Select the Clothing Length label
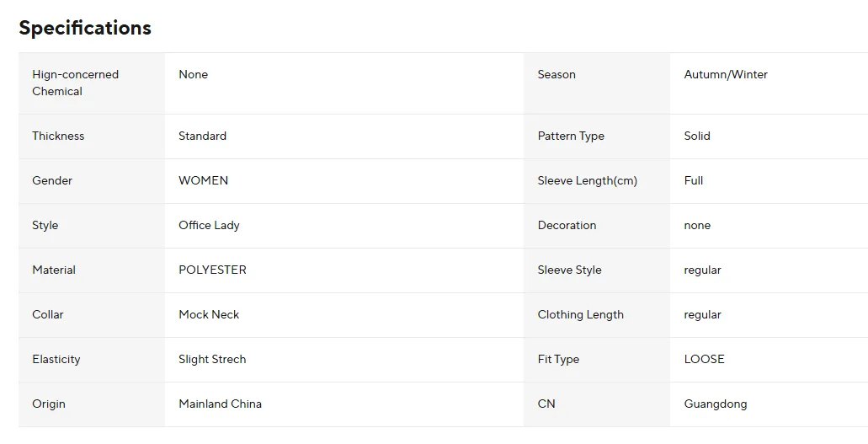This screenshot has height=444, width=868. (581, 315)
